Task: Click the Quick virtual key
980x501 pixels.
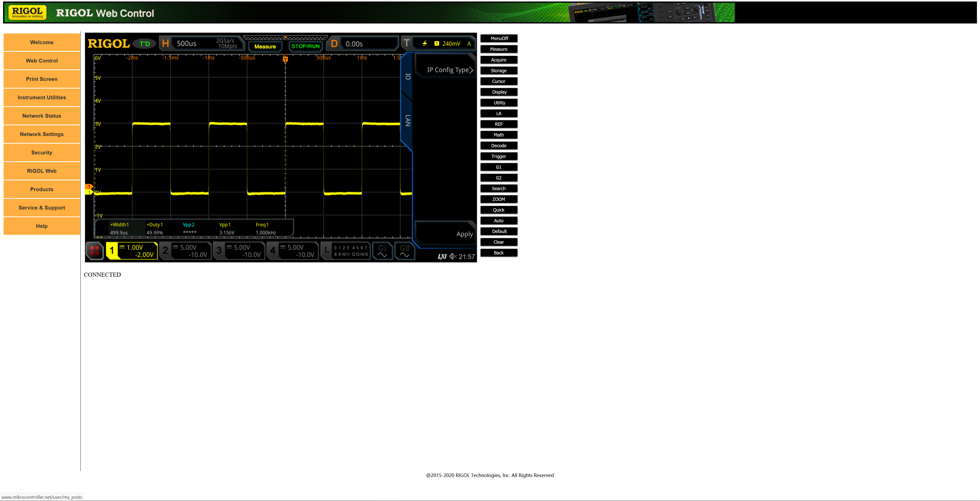Action: click(499, 210)
